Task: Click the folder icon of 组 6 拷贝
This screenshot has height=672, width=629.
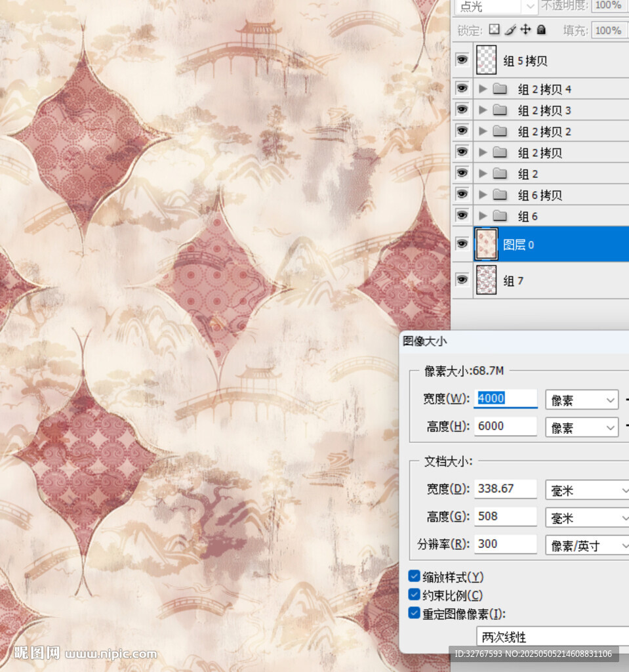Action: [x=500, y=195]
